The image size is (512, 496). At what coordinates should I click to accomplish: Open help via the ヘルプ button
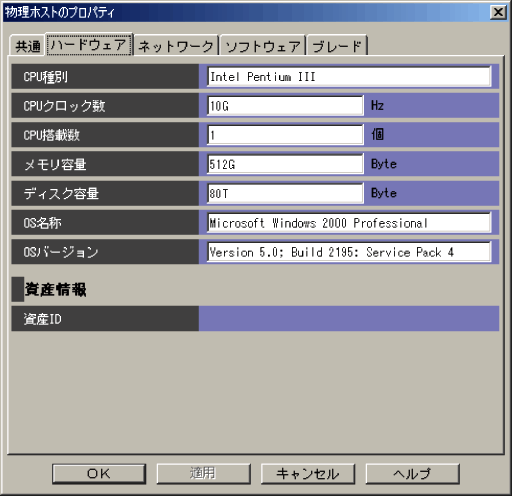[412, 473]
